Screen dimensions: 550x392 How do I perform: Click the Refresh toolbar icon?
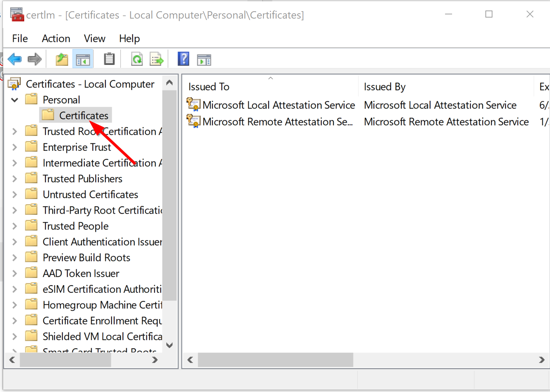137,59
